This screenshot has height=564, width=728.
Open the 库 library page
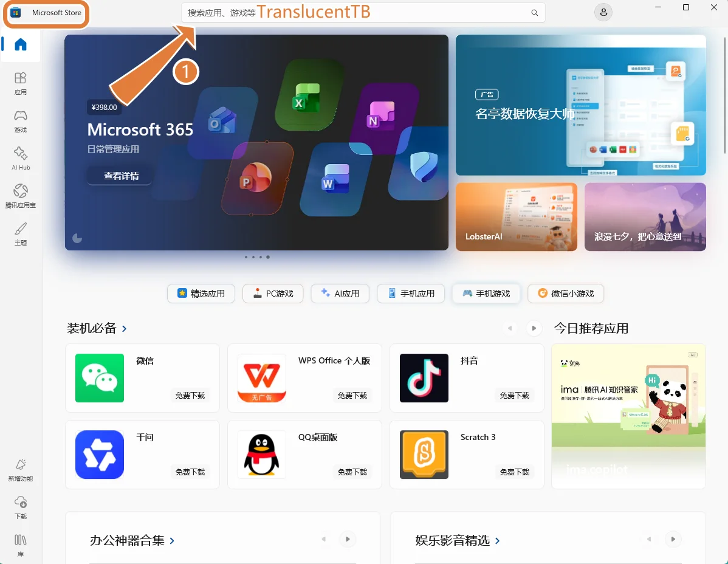21,545
